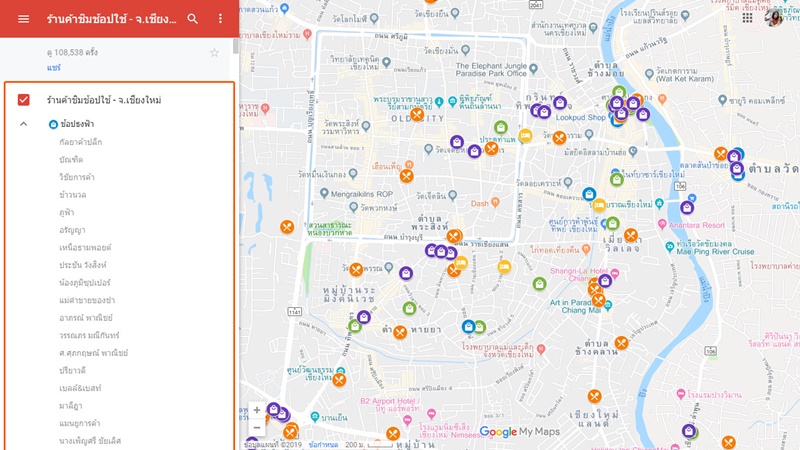Image resolution: width=800 pixels, height=450 pixels.
Task: Click the Anantara Resort place label
Action: click(x=696, y=225)
